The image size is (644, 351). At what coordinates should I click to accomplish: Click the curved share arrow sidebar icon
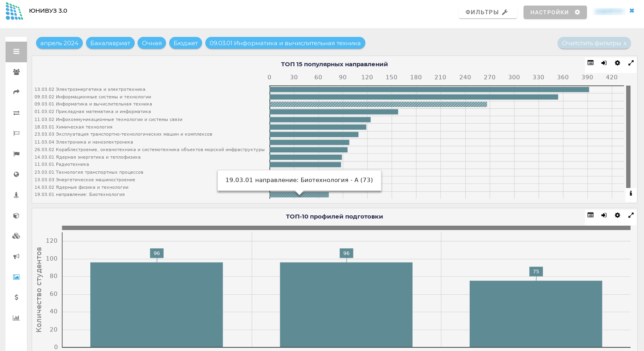pyautogui.click(x=16, y=92)
